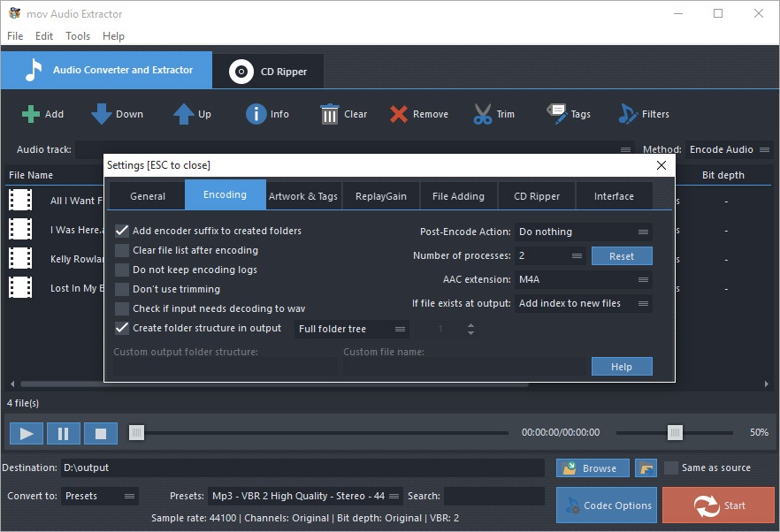Pause audio playback
780x532 pixels.
pos(63,434)
